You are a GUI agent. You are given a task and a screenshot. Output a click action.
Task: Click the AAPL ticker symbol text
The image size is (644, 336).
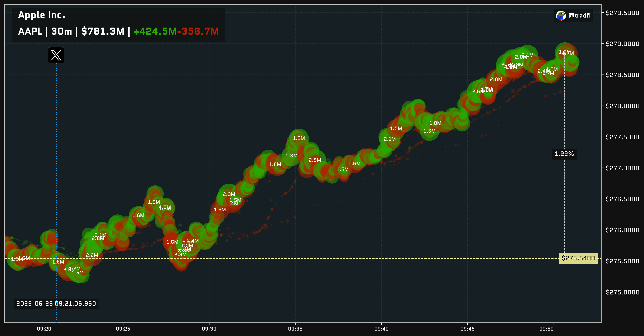click(x=30, y=31)
